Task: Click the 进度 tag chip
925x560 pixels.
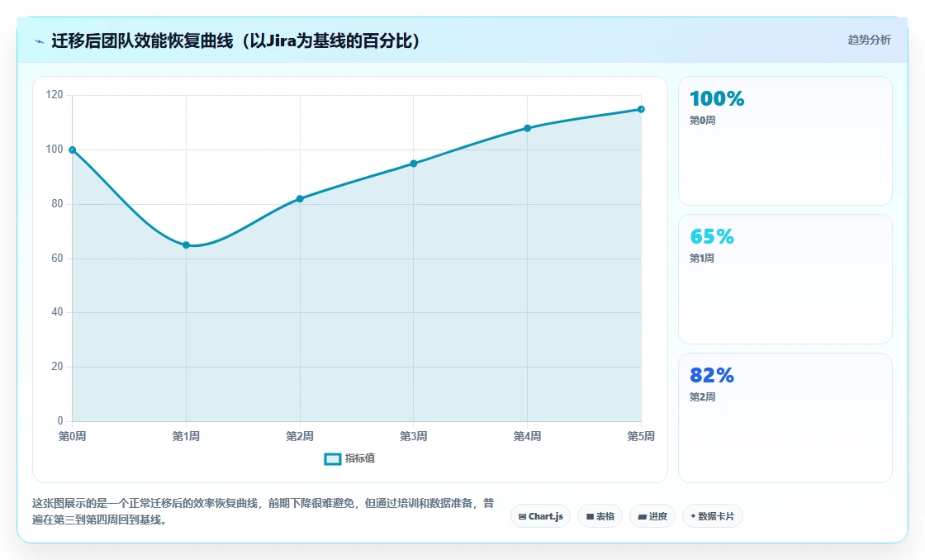Action: click(x=652, y=516)
